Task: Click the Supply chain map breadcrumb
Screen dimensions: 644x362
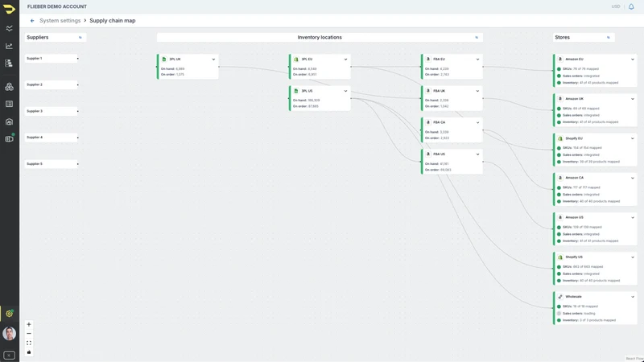Action: (x=113, y=21)
